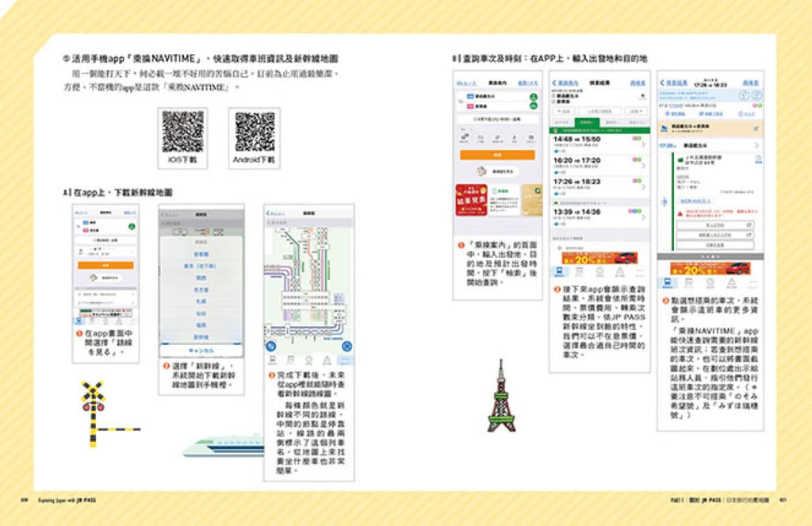This screenshot has height=526, width=812.
Task: Tap the 20% car ad banner in search results
Action: point(599,257)
